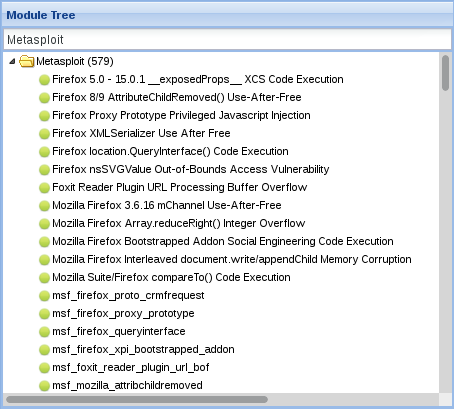
Task: Focus the Metasploit search field
Action: [x=227, y=40]
